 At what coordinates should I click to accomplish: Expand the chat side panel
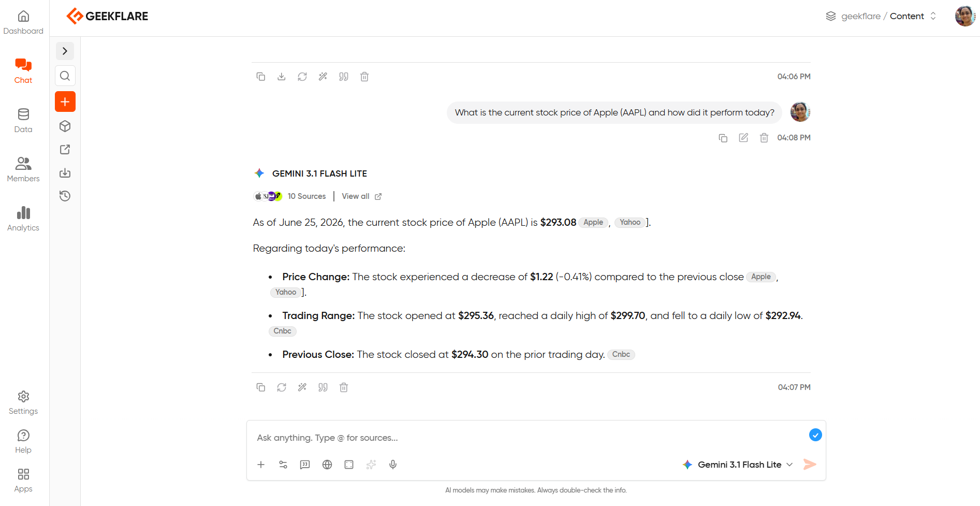[x=65, y=51]
